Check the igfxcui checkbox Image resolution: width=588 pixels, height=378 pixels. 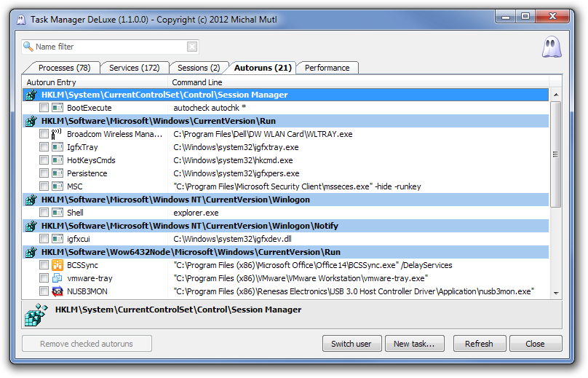pyautogui.click(x=44, y=239)
